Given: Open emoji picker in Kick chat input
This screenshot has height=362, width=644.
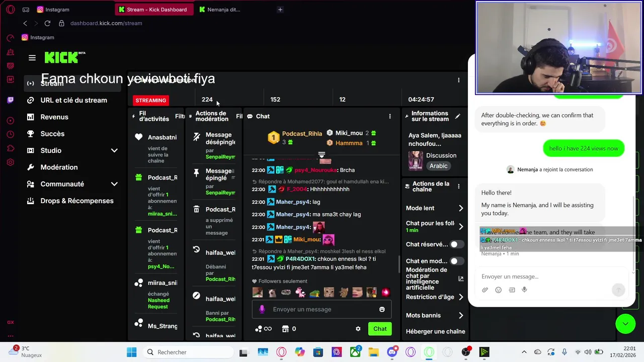Looking at the screenshot, I should click(382, 309).
